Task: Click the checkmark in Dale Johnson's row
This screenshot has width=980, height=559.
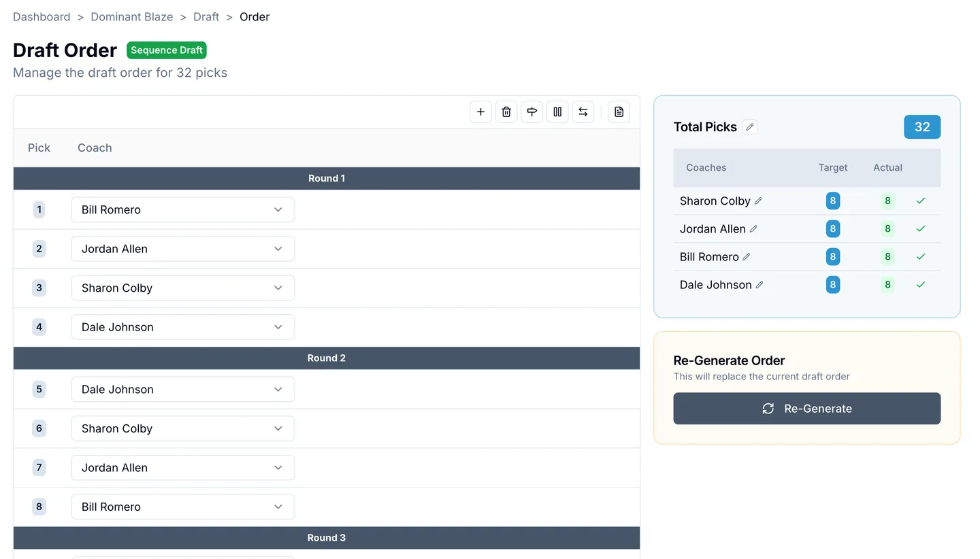Action: coord(921,284)
